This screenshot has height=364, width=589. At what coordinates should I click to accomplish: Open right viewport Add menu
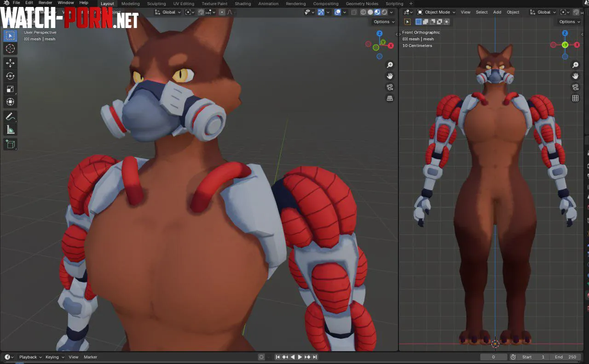pos(497,12)
